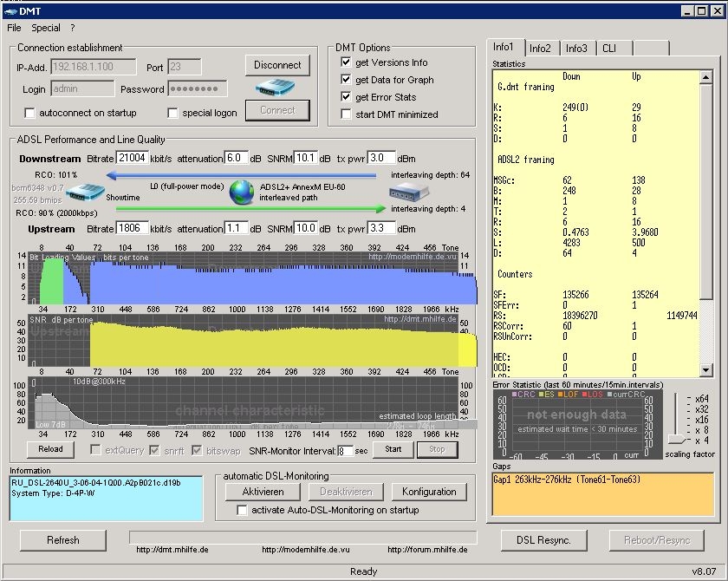The image size is (728, 581).
Task: Toggle the bitswap checkbox
Action: [197, 450]
